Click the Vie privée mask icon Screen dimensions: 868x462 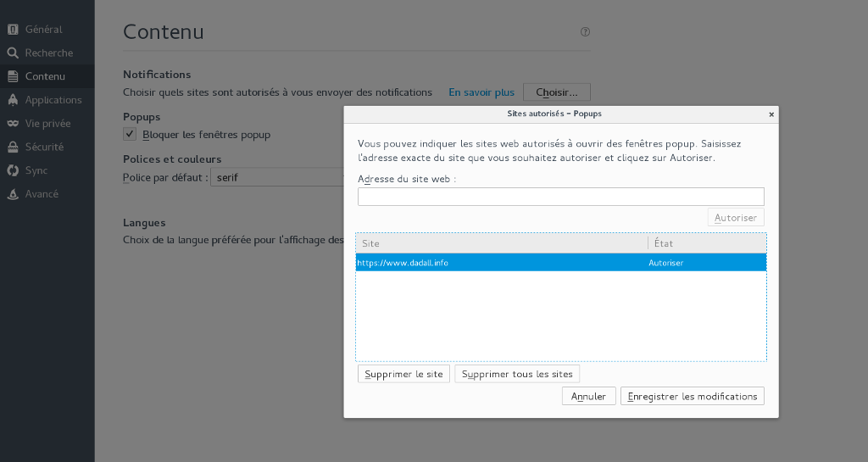[x=13, y=124]
